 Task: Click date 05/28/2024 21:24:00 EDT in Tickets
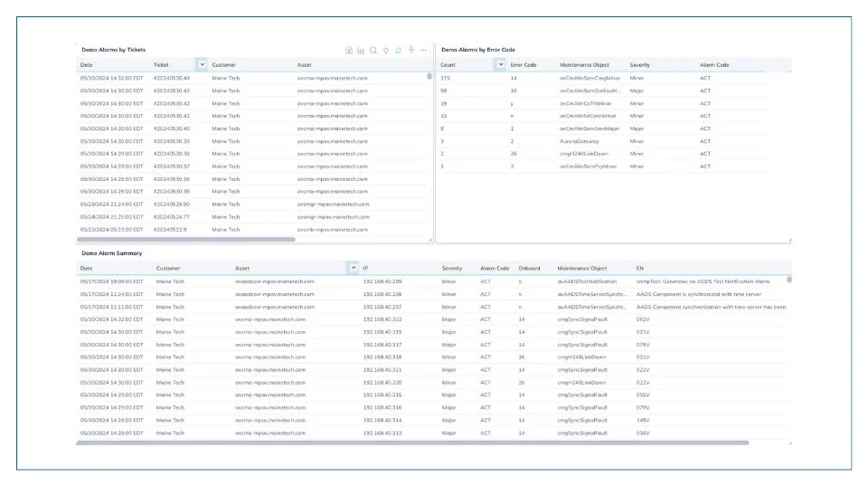[111, 205]
